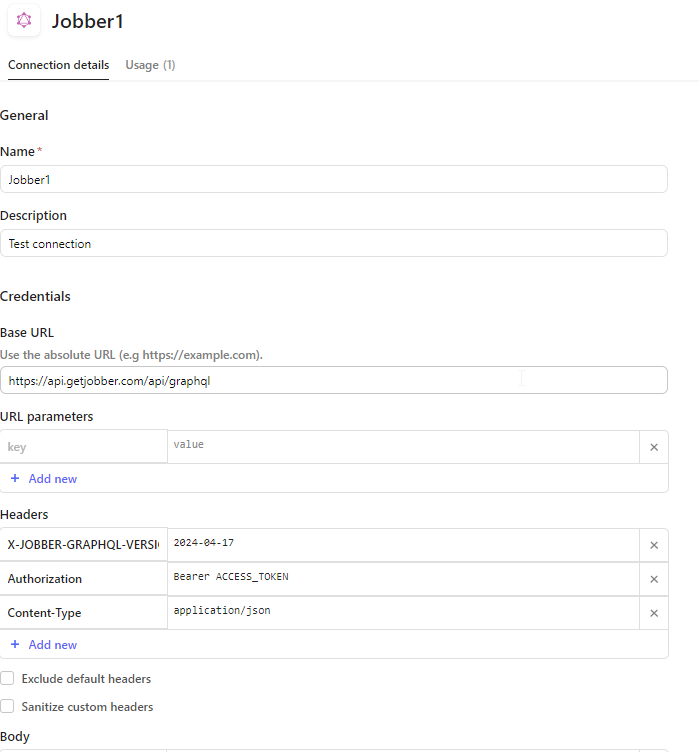The image size is (699, 752).
Task: Click the Body section label
Action: coord(15,737)
